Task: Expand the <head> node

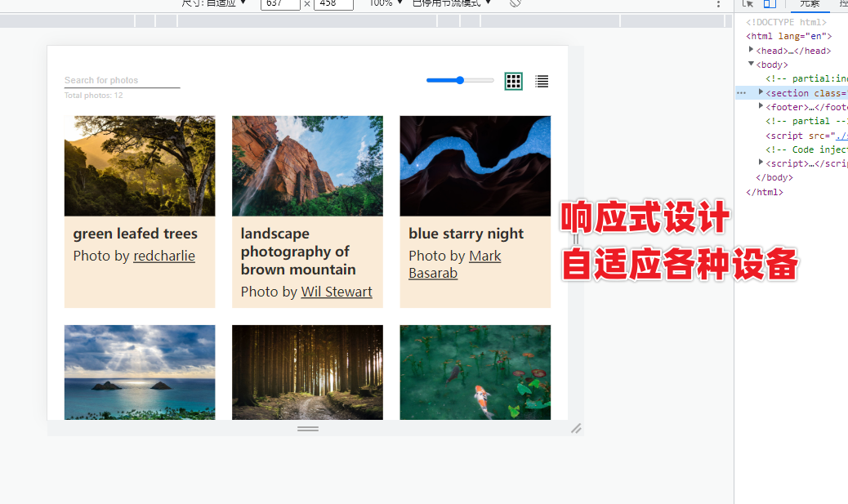Action: tap(752, 49)
